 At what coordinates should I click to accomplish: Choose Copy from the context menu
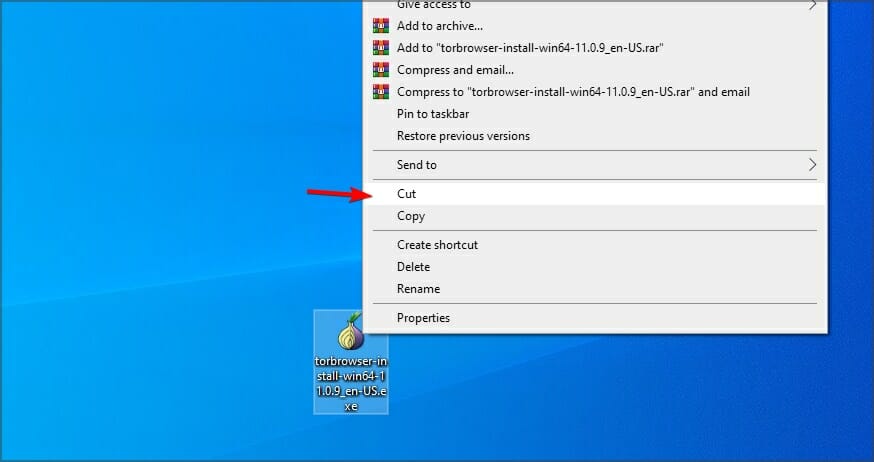click(595, 216)
